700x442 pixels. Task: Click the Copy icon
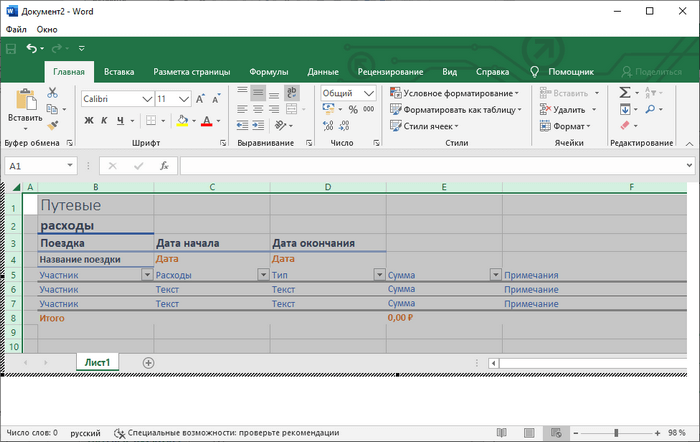52,109
